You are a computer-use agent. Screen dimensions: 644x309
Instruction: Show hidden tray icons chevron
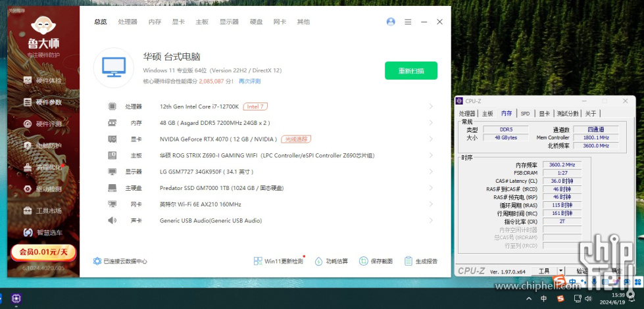[529, 298]
